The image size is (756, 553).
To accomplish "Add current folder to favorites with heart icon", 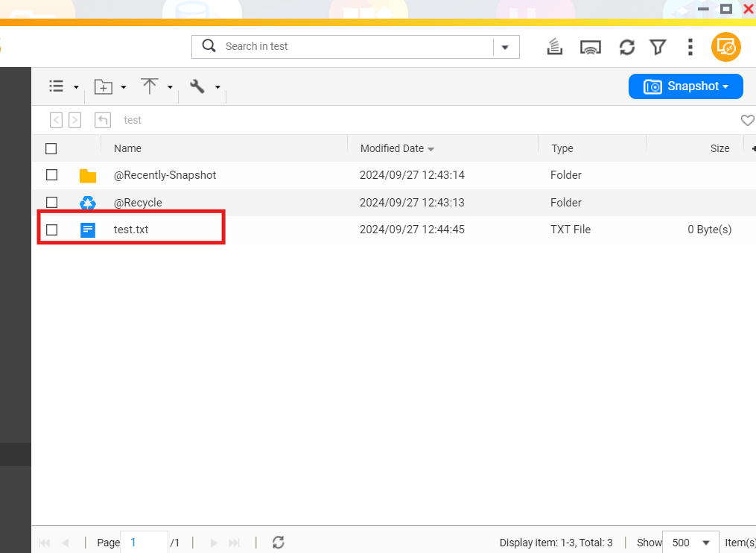I will (x=747, y=120).
